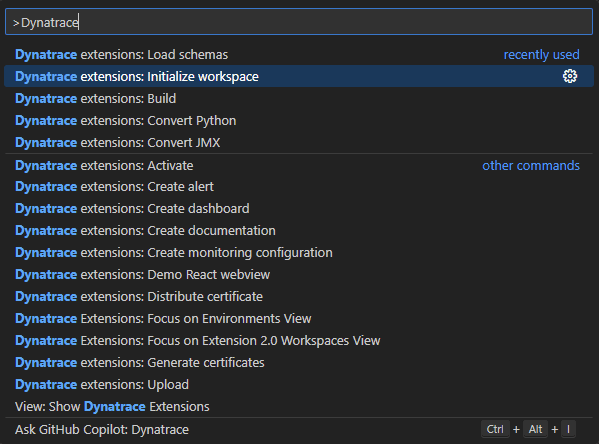Screen dimensions: 599x444
Task: Choose Focus on Environments View command
Action: [299, 319]
